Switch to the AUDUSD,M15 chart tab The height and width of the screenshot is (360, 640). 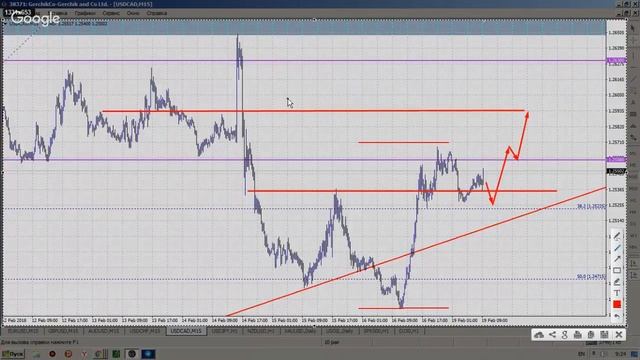tap(104, 331)
